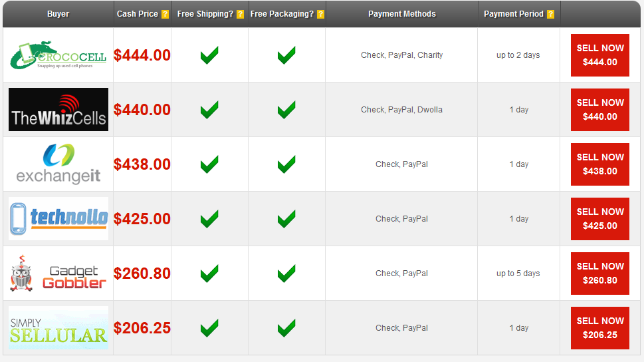Click the Payment Period column header
The height and width of the screenshot is (362, 644).
click(519, 14)
